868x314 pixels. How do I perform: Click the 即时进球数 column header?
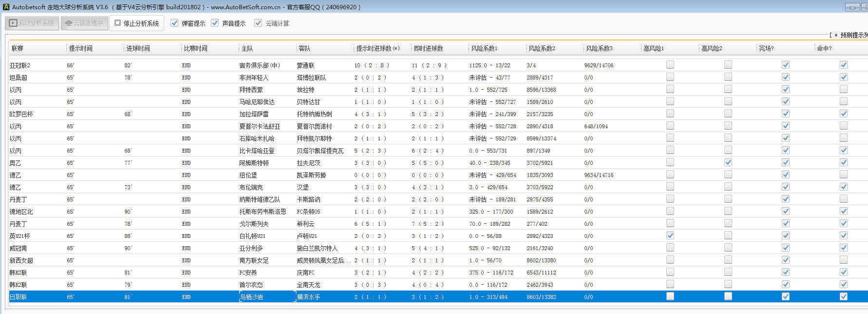(428, 48)
